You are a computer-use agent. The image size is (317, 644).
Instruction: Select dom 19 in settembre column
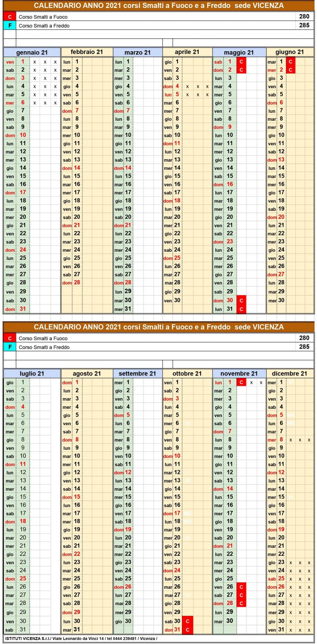[123, 529]
